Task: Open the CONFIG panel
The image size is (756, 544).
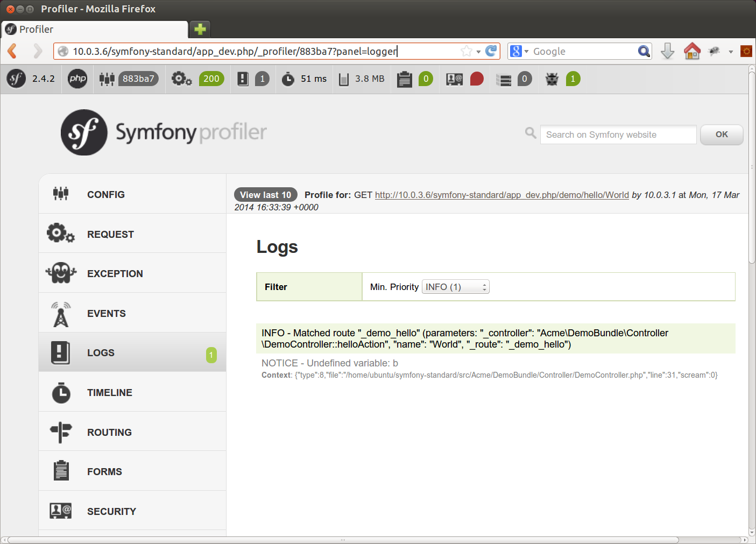Action: pos(132,194)
